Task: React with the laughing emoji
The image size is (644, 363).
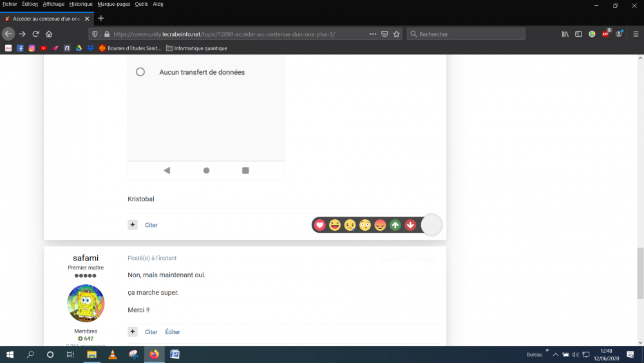Action: pyautogui.click(x=335, y=225)
